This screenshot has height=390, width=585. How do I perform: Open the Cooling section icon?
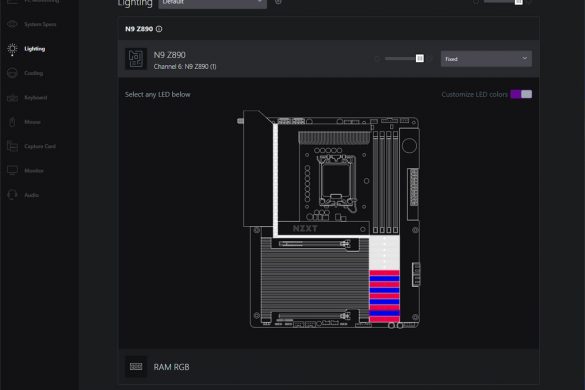pyautogui.click(x=12, y=73)
